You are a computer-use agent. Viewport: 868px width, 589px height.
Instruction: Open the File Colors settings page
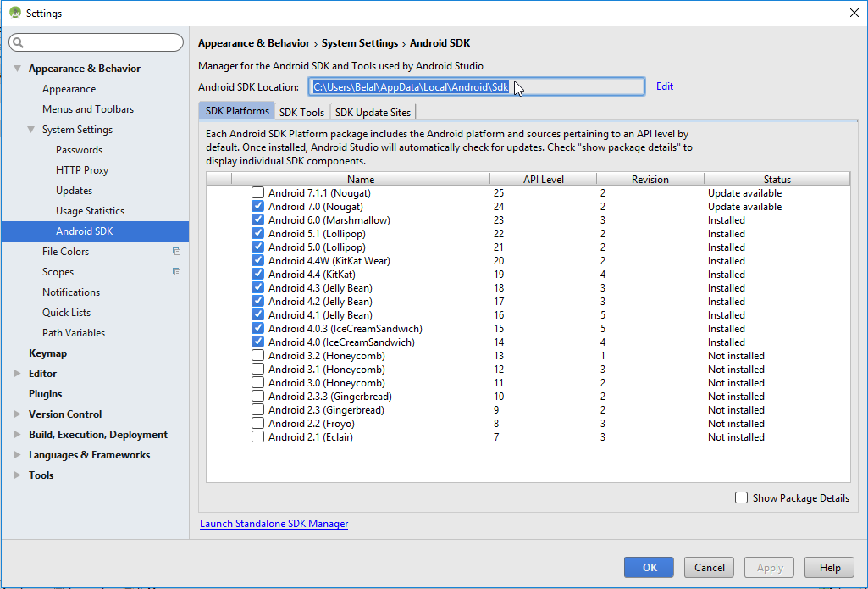[65, 252]
